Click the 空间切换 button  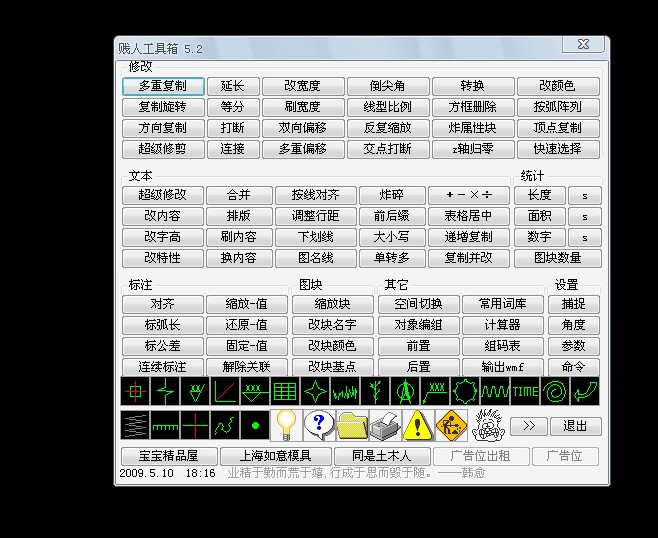418,304
